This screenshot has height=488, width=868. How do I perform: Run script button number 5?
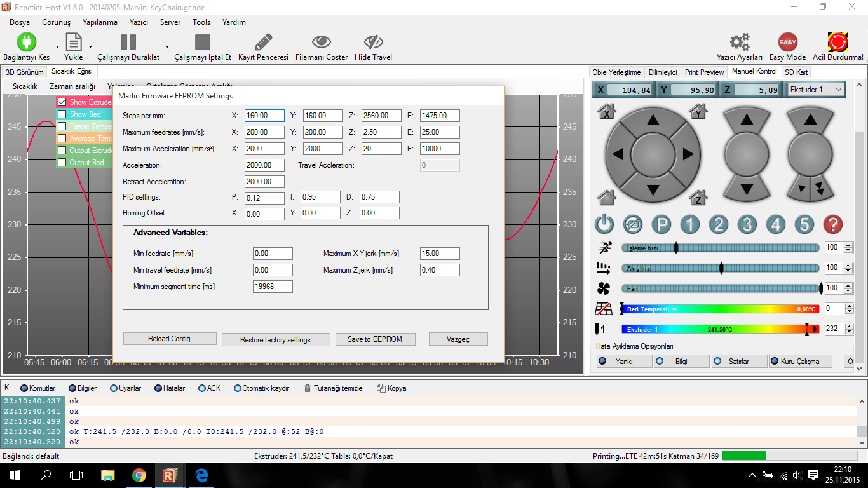(804, 224)
